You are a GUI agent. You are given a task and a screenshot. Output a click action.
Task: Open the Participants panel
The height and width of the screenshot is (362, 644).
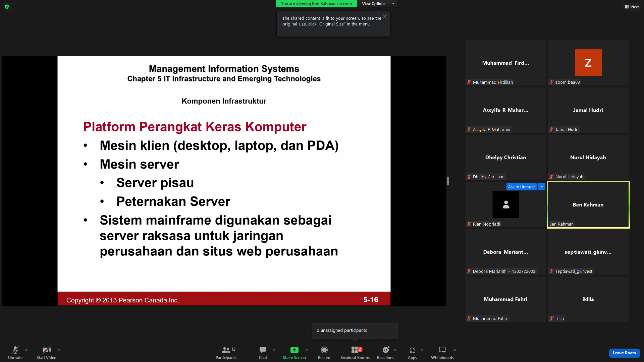(226, 353)
